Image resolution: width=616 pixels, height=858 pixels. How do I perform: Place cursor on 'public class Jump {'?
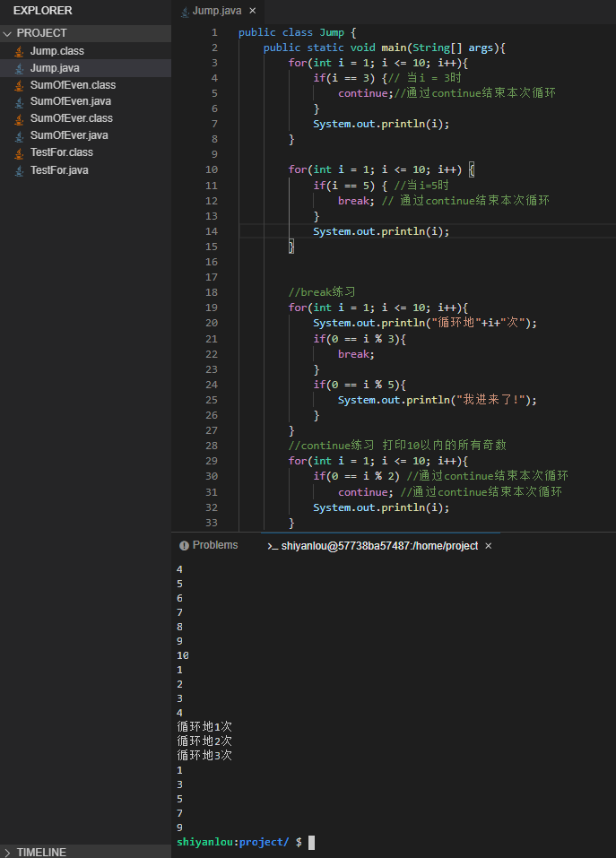[297, 32]
